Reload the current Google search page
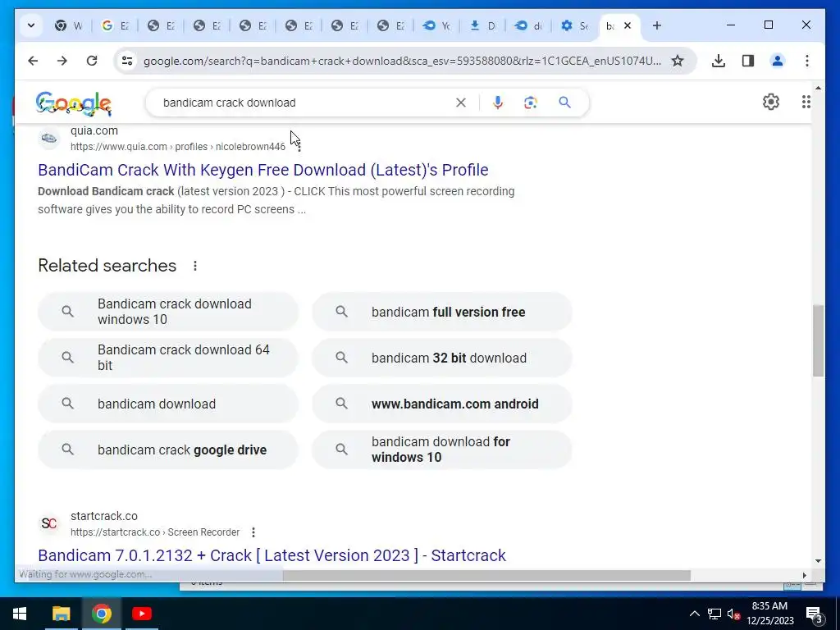Image resolution: width=840 pixels, height=630 pixels. [92, 61]
